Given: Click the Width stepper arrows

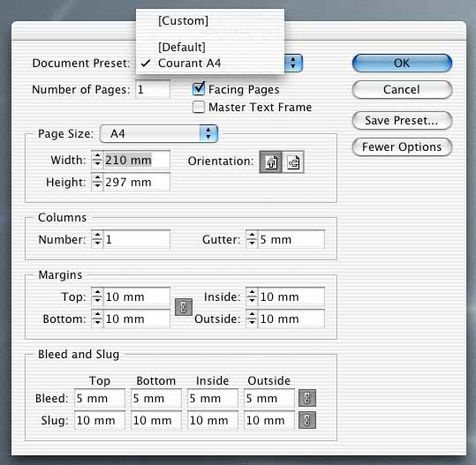Looking at the screenshot, I should click(97, 160).
